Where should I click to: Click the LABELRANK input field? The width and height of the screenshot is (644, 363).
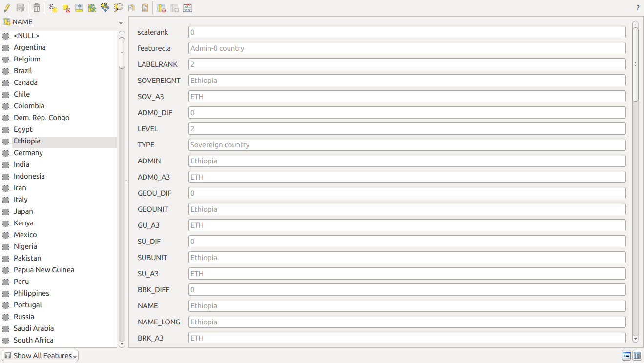407,64
